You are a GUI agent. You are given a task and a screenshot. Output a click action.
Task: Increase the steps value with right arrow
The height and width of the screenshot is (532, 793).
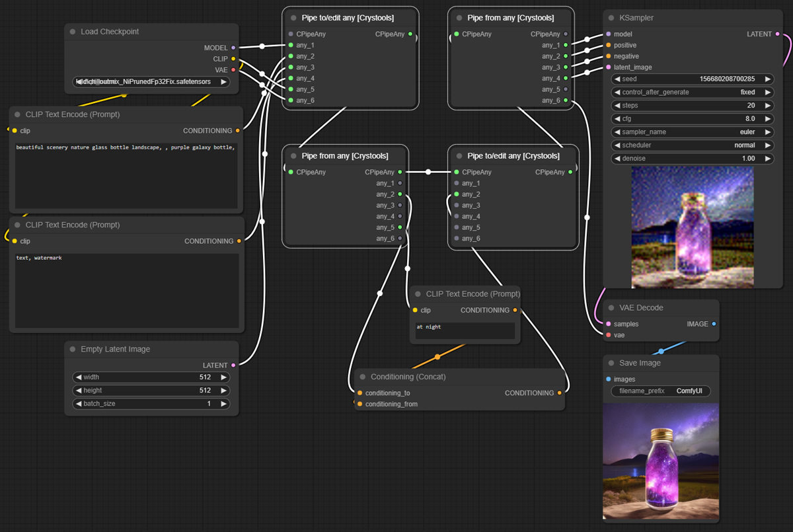768,106
